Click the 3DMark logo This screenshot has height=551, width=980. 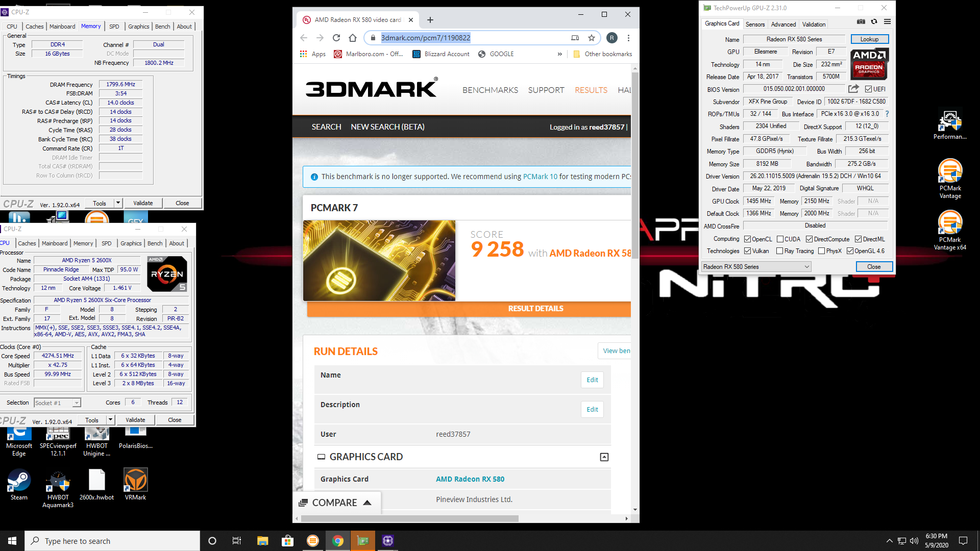(x=372, y=88)
